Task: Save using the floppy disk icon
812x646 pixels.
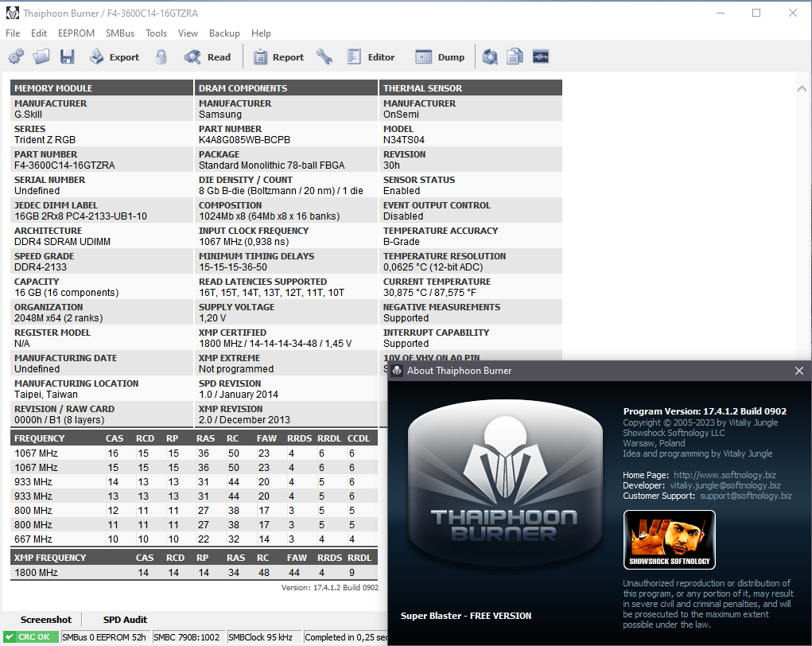Action: (68, 56)
